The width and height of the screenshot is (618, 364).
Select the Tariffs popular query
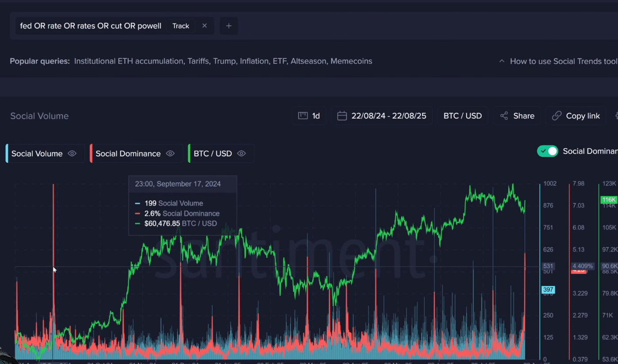point(198,61)
